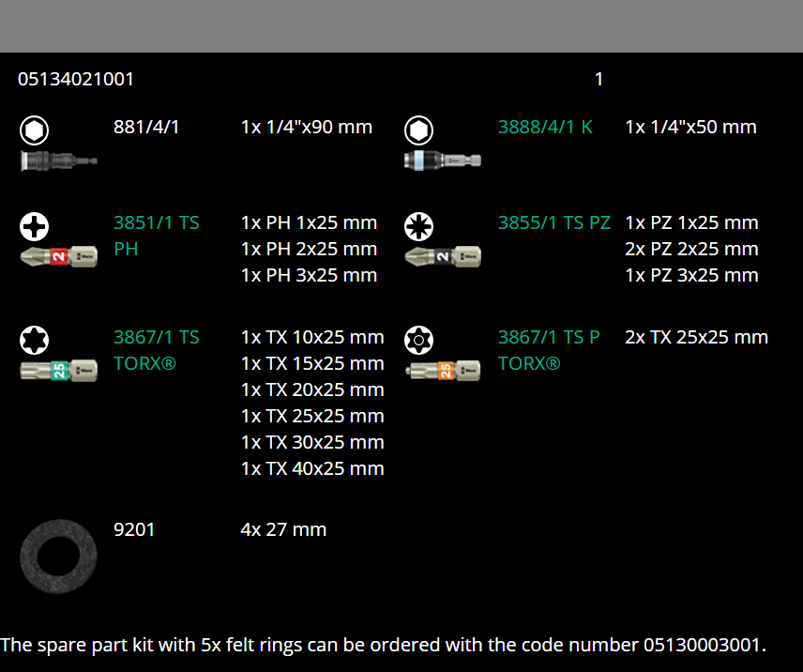
Task: Open the black felt ring image
Action: [x=58, y=556]
